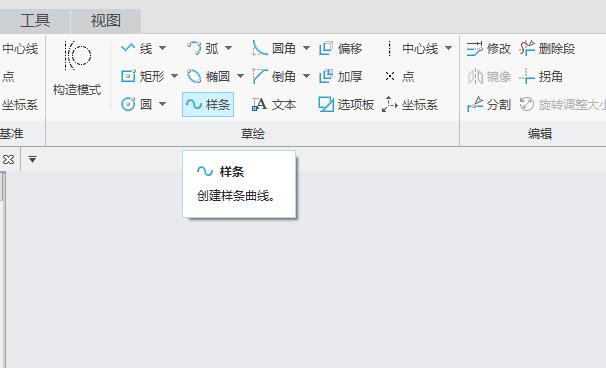Select the 圆 circle tool

136,104
